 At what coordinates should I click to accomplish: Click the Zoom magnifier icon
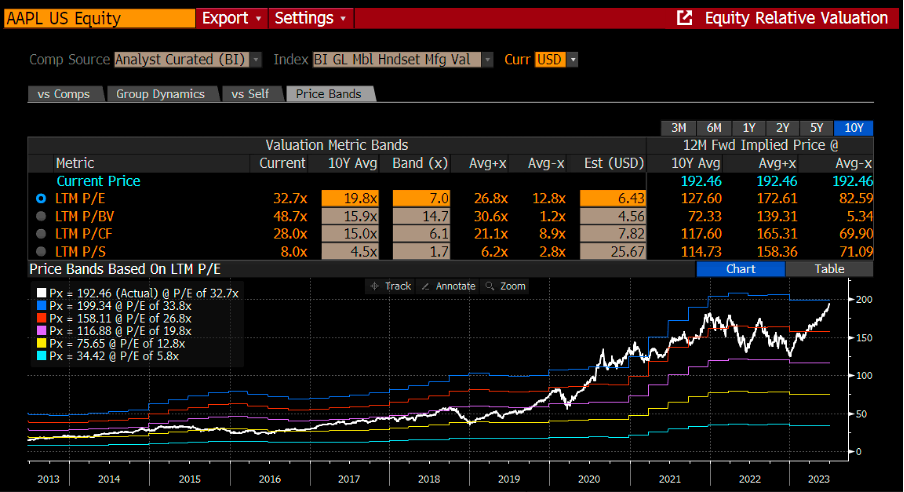coord(490,286)
